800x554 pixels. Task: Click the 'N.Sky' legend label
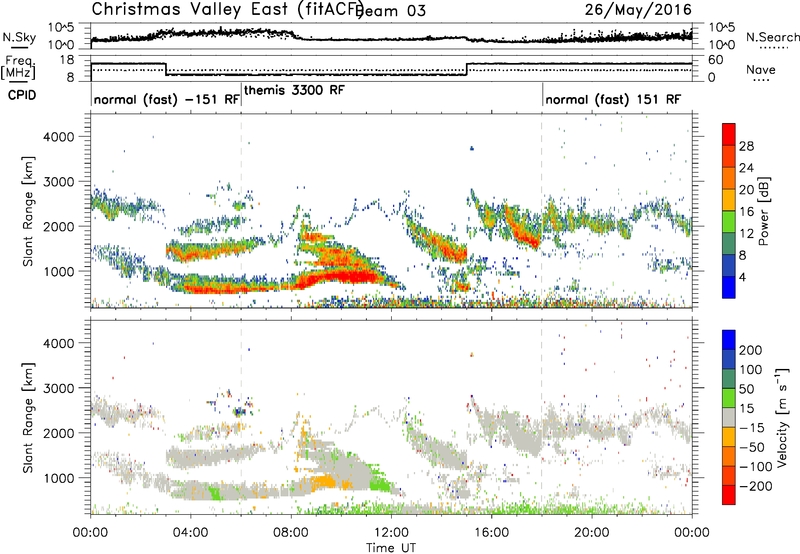coord(19,37)
